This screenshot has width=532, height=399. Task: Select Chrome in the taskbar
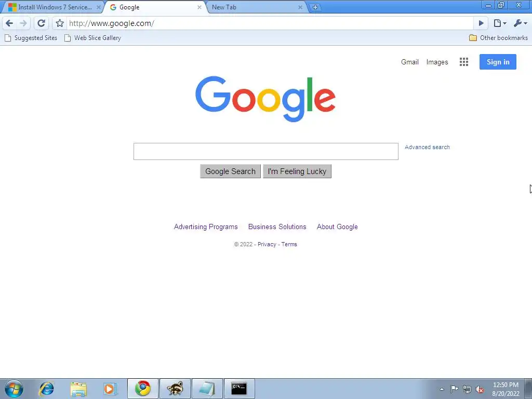click(x=143, y=389)
